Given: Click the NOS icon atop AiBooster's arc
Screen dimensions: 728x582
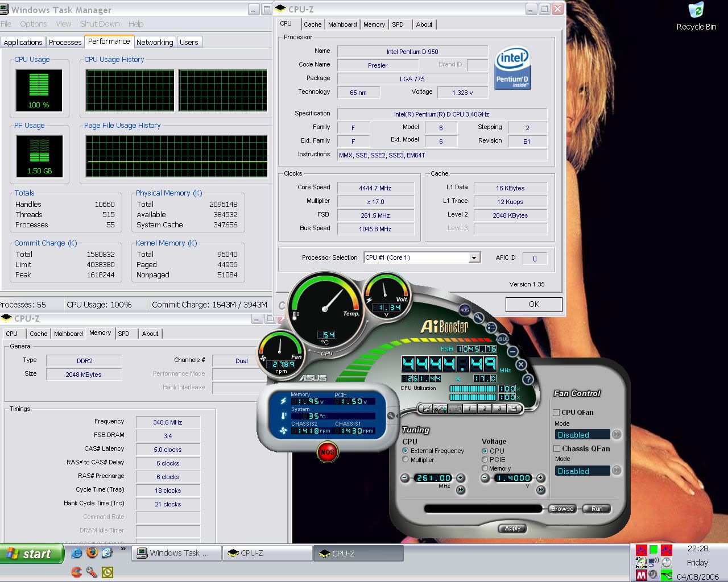Looking at the screenshot, I should 465,310.
